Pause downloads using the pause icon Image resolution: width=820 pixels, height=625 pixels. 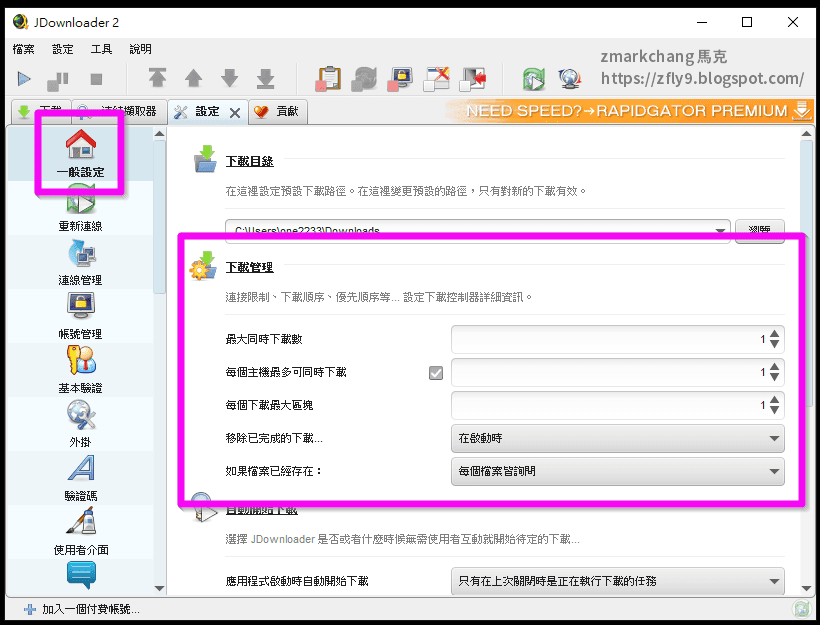[x=58, y=80]
